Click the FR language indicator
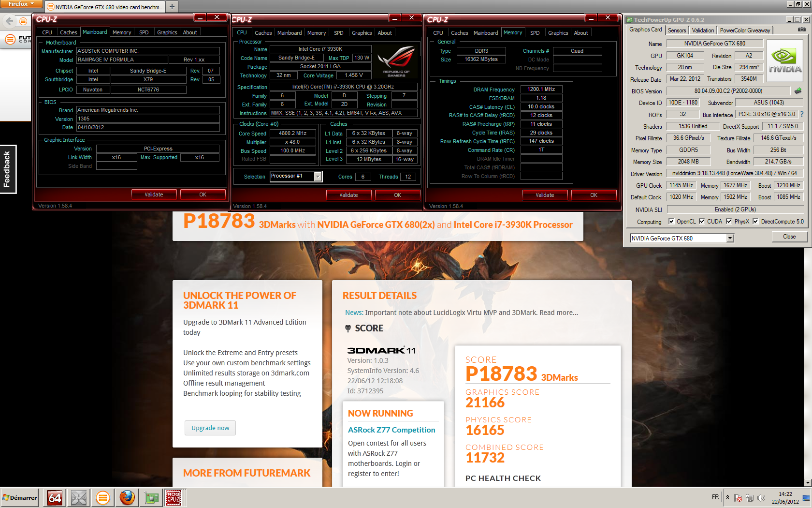Viewport: 812px width, 508px height. [x=715, y=497]
